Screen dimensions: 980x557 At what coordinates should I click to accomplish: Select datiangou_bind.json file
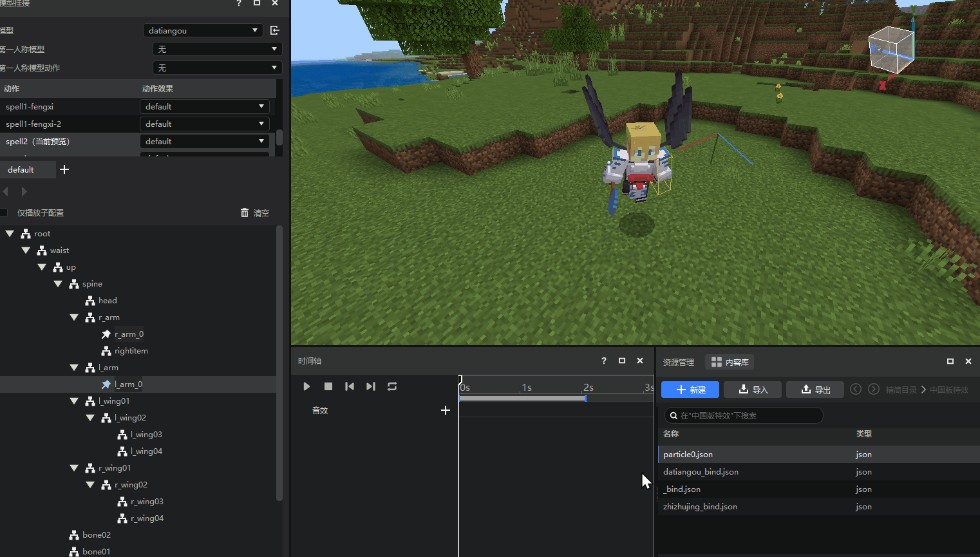pos(819,471)
